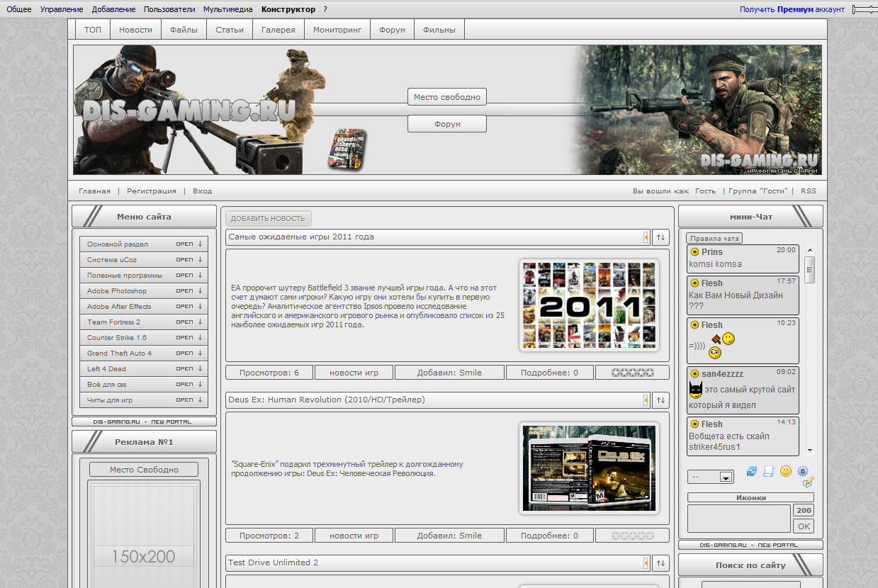Click the chat control pencil icon
878x588 pixels.
(808, 482)
